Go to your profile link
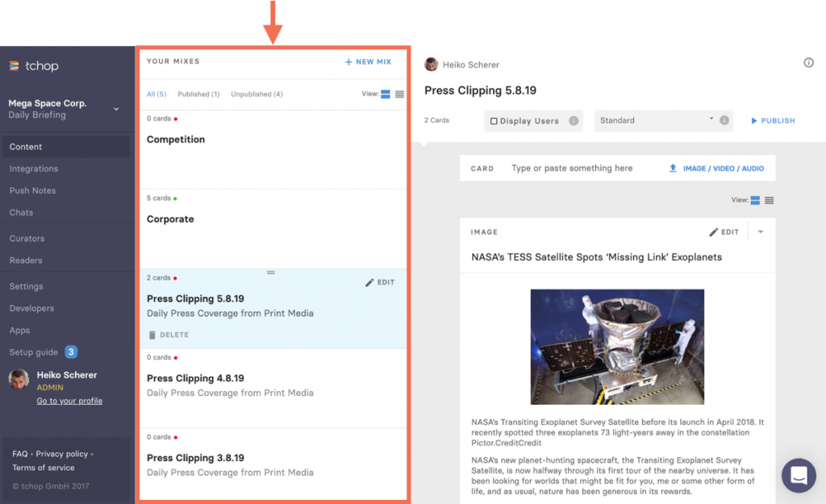The image size is (826, 504). click(69, 401)
